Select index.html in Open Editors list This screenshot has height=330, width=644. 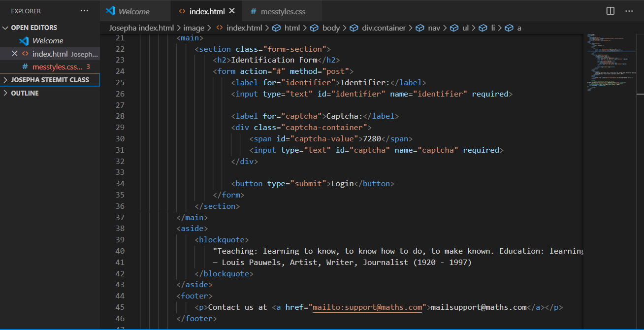click(x=50, y=54)
